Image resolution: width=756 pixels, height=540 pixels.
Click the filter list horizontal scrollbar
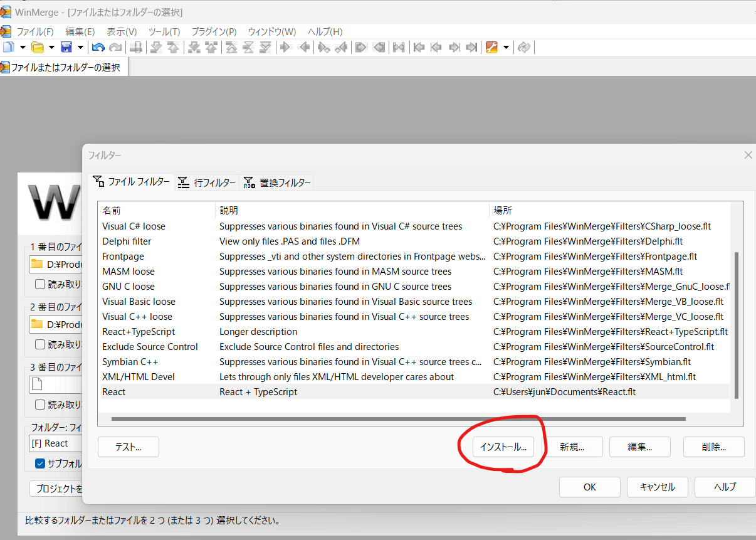tap(398, 418)
